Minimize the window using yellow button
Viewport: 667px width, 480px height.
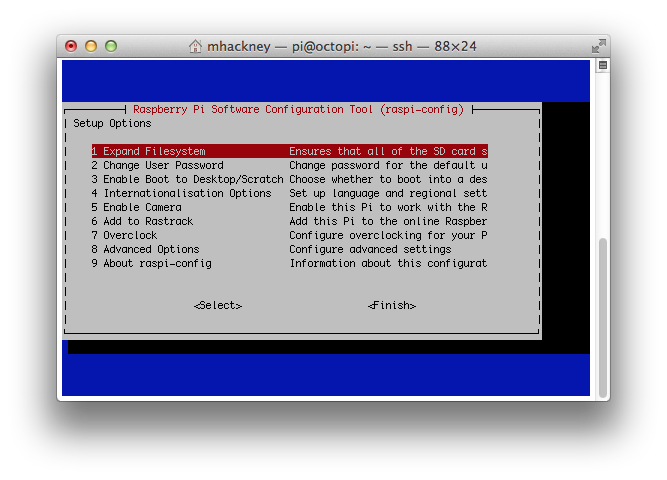[x=91, y=46]
